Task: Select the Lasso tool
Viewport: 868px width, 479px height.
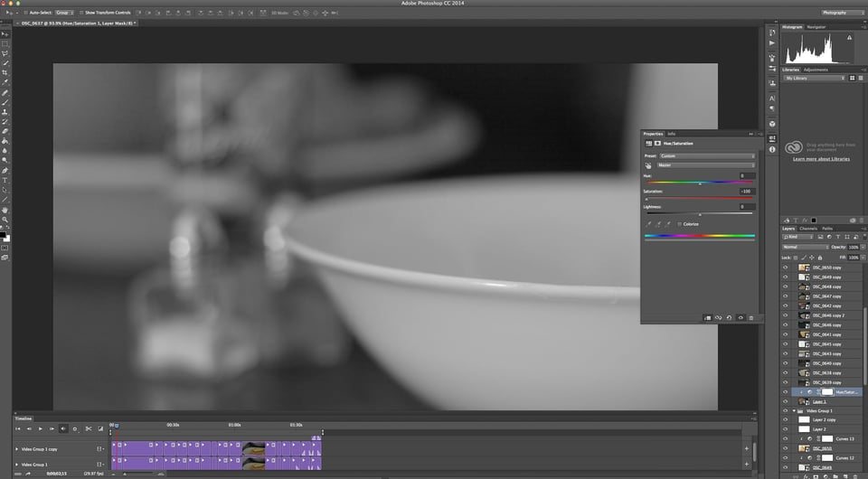Action: [x=5, y=53]
